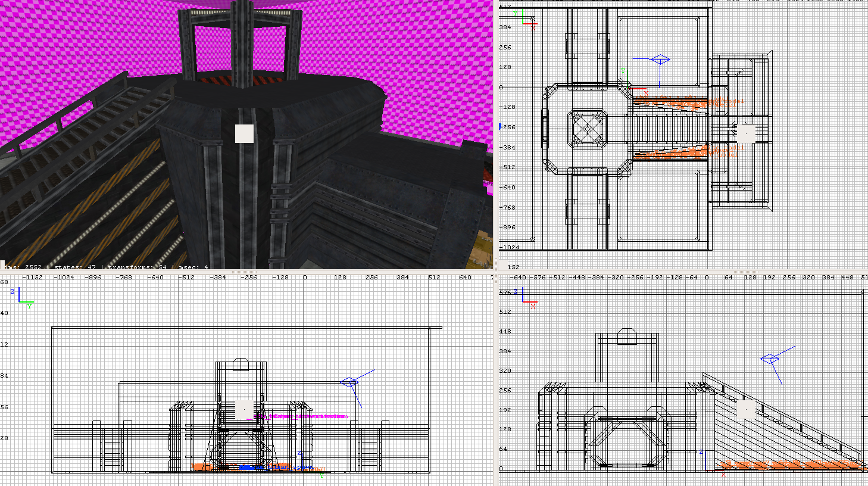Click the ZX axis gizmo in front view corner
Image resolution: width=868 pixels, height=486 pixels.
(x=528, y=298)
